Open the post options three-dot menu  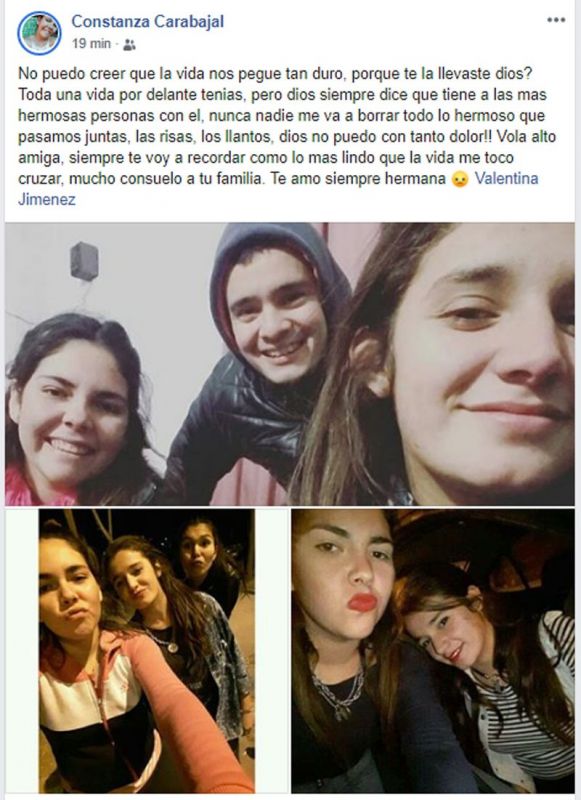[x=556, y=20]
